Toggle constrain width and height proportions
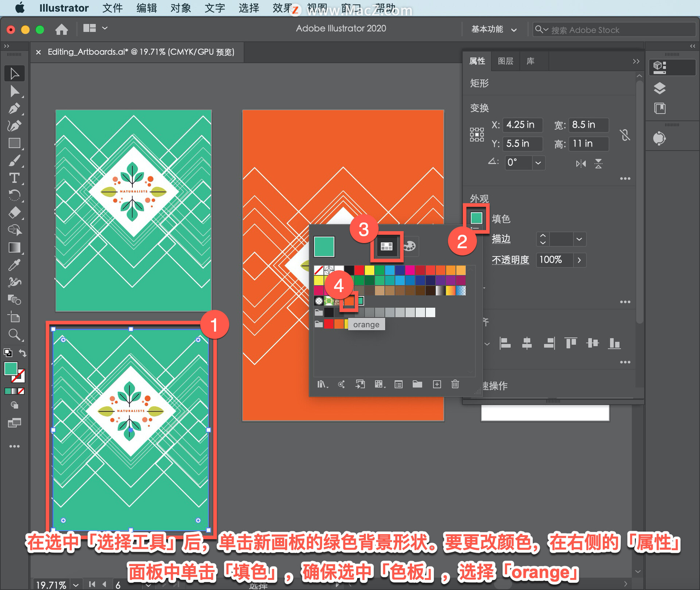The image size is (700, 590). pyautogui.click(x=625, y=135)
